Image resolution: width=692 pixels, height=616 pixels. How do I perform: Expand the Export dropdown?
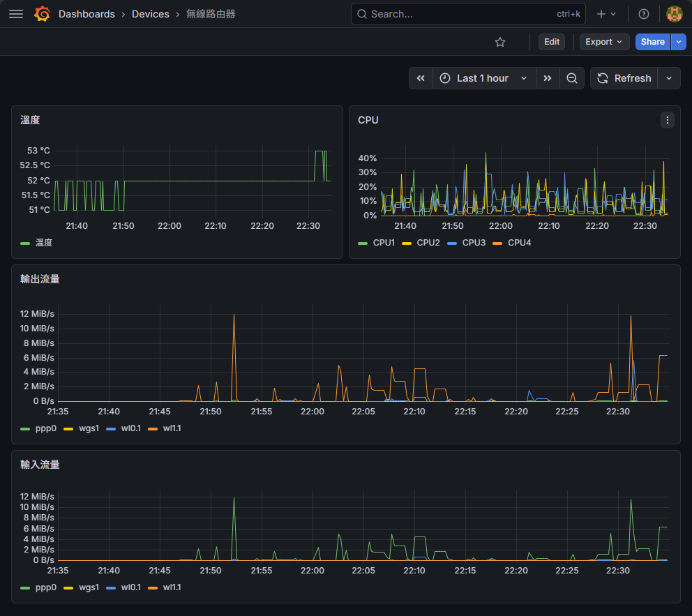coord(604,42)
